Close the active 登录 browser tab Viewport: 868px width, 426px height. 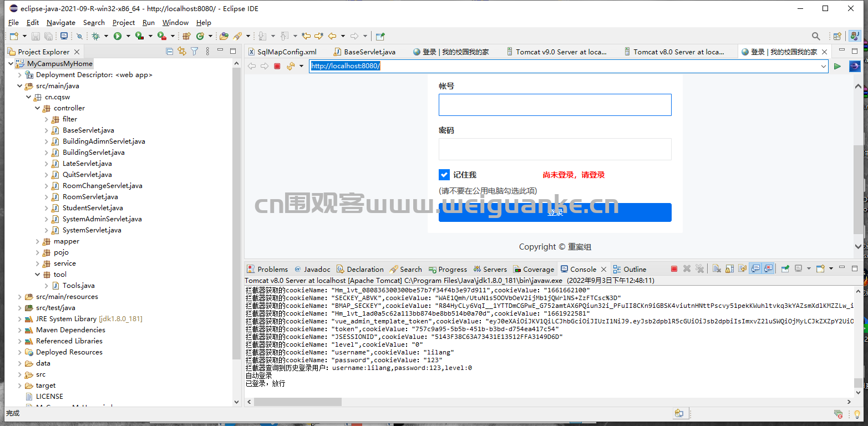click(825, 52)
